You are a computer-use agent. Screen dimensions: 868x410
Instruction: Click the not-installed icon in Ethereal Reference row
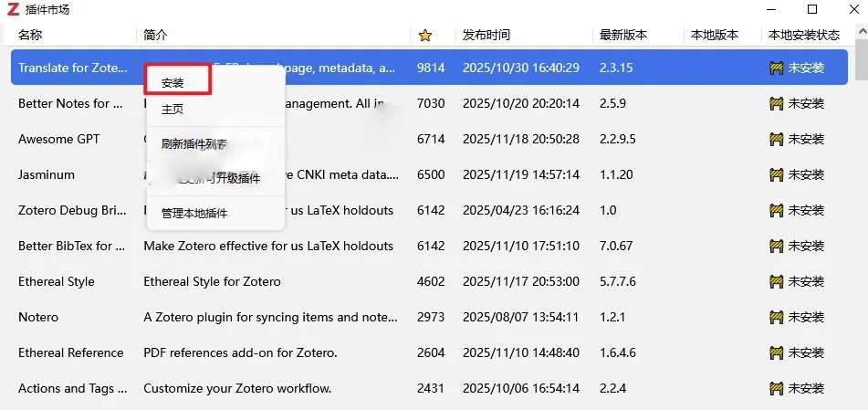[x=777, y=353]
